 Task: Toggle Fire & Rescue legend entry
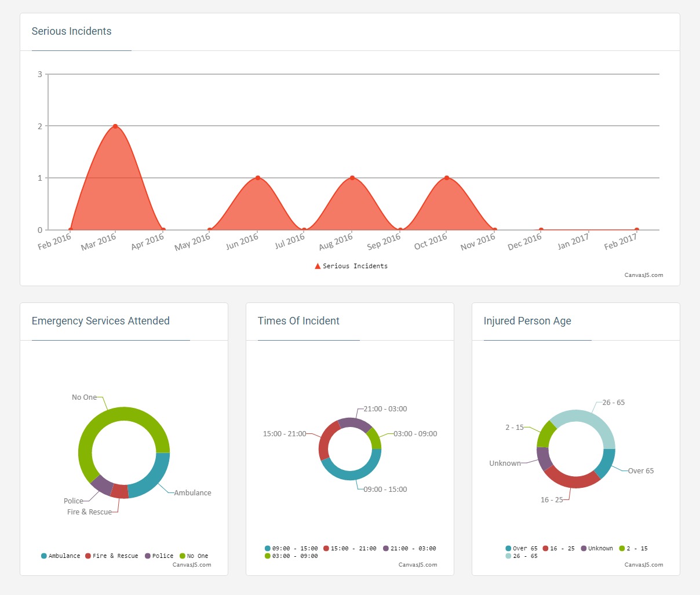point(111,556)
